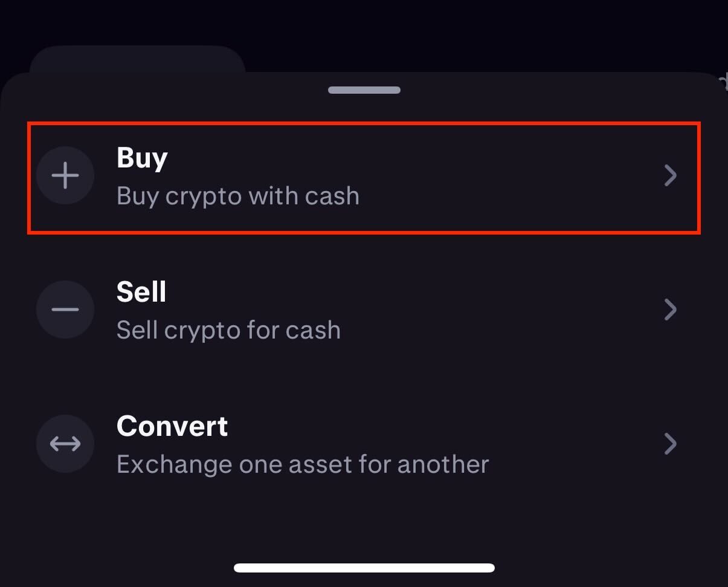The height and width of the screenshot is (587, 728).
Task: Expand the Buy option chevron
Action: [671, 175]
